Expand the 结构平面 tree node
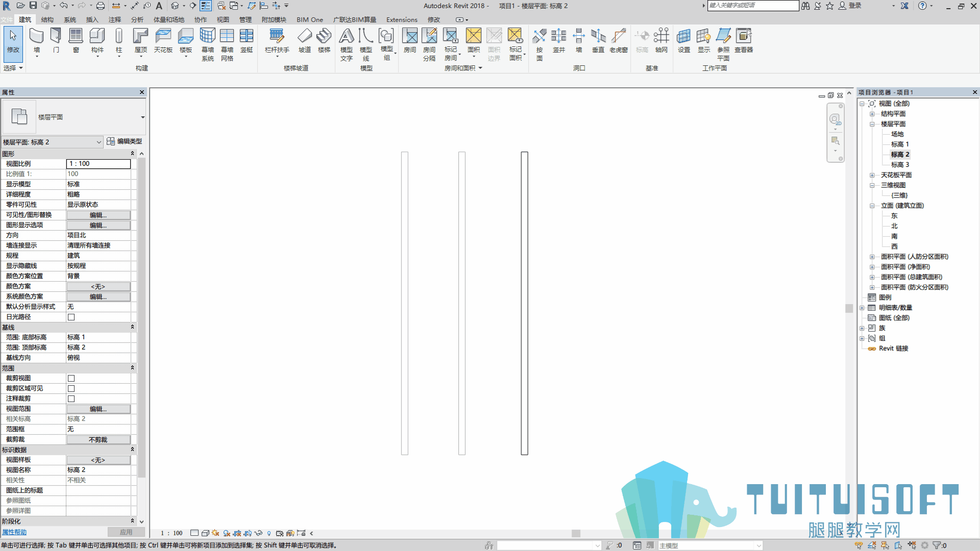The image size is (980, 551). (x=872, y=114)
